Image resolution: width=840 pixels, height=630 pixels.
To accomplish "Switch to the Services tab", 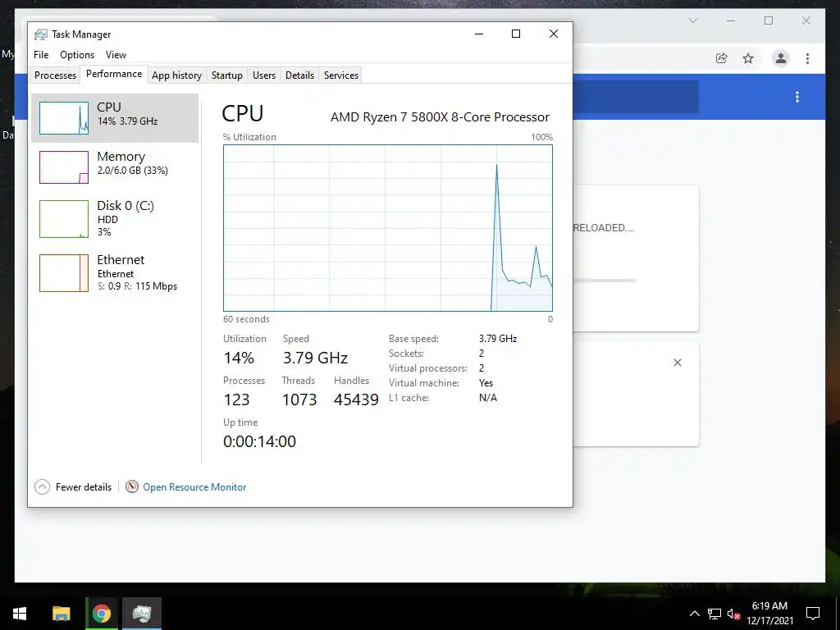I will [341, 75].
